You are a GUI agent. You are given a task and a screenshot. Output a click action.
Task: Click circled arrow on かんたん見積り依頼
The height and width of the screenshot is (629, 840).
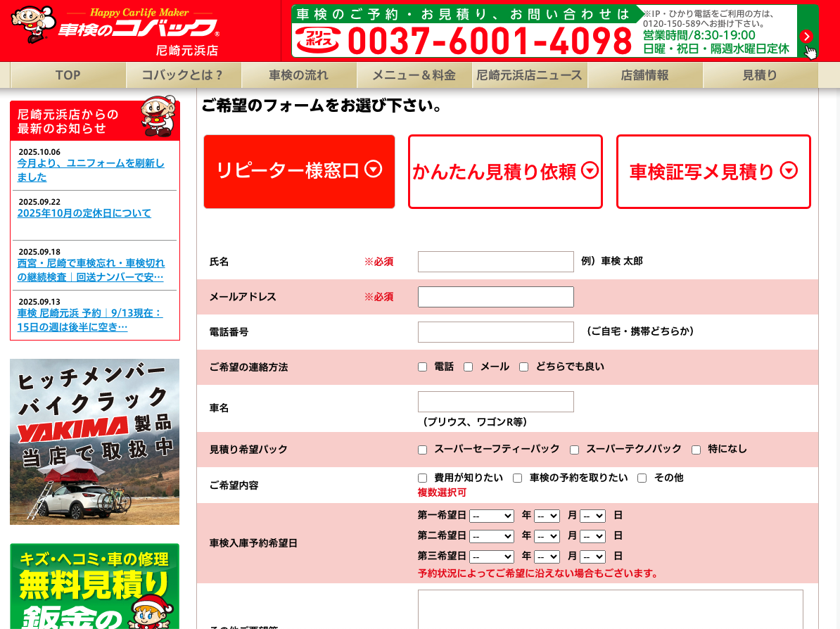point(590,170)
